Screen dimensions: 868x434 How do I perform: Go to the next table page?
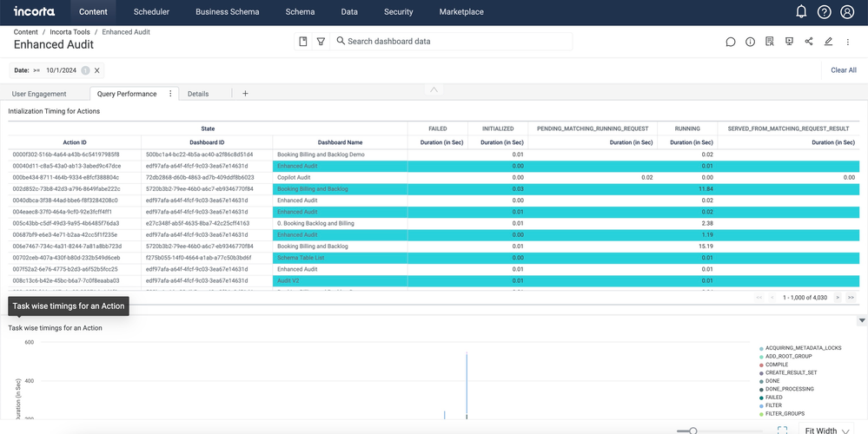coord(838,298)
